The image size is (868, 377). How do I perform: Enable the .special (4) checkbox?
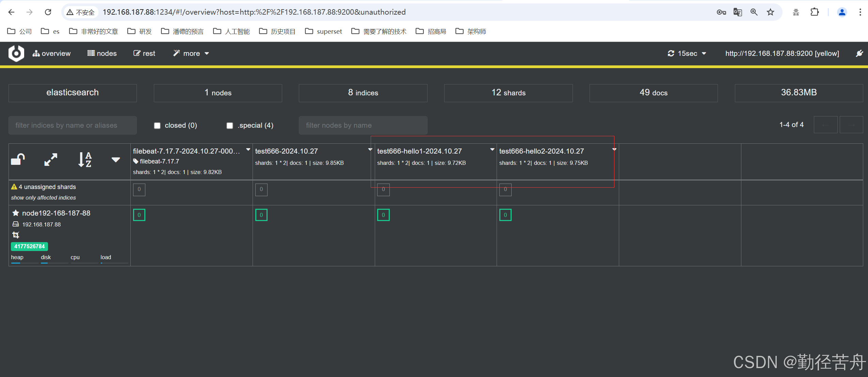pos(230,126)
